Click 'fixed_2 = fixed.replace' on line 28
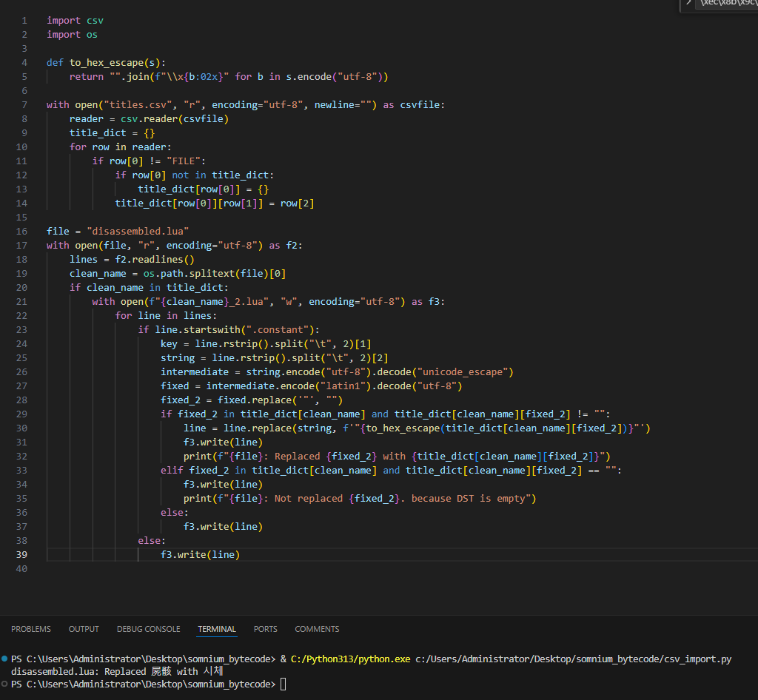Screen dimensions: 758x700 coord(227,400)
